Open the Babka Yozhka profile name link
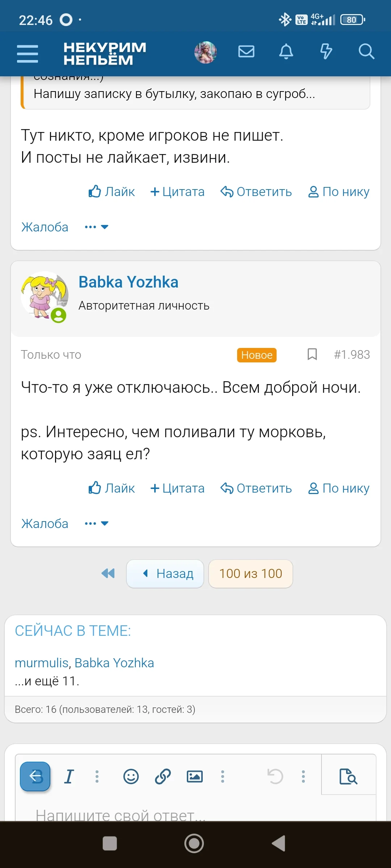The width and height of the screenshot is (391, 868). coord(129,282)
